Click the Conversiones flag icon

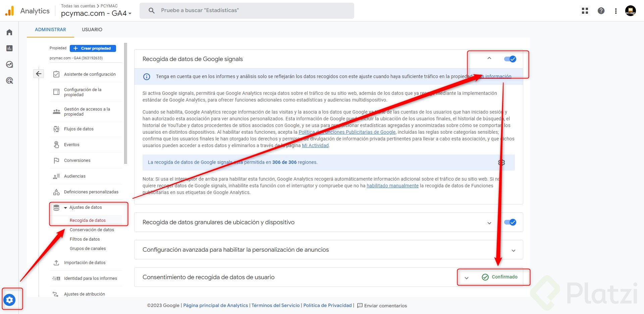coord(56,161)
